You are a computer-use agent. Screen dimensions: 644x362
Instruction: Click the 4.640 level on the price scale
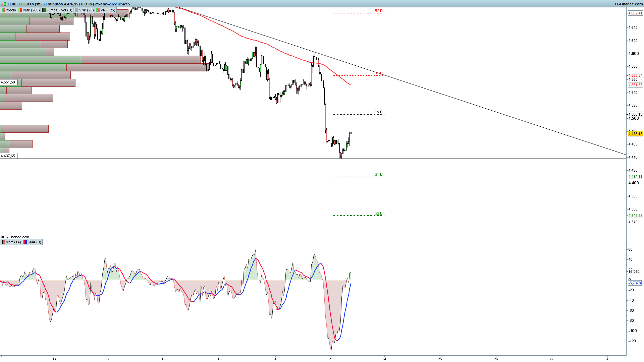[x=633, y=27]
